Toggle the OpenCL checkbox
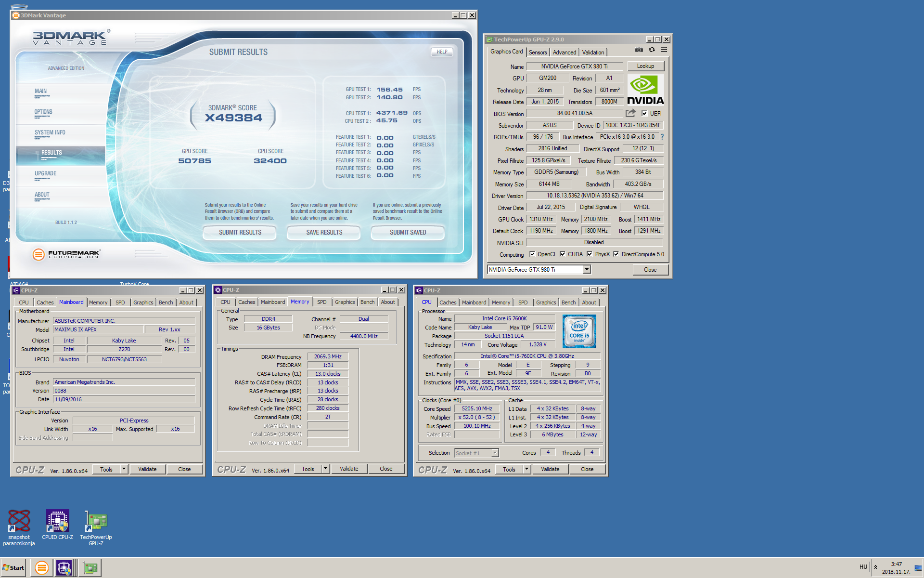Image resolution: width=924 pixels, height=578 pixels. pyautogui.click(x=532, y=254)
